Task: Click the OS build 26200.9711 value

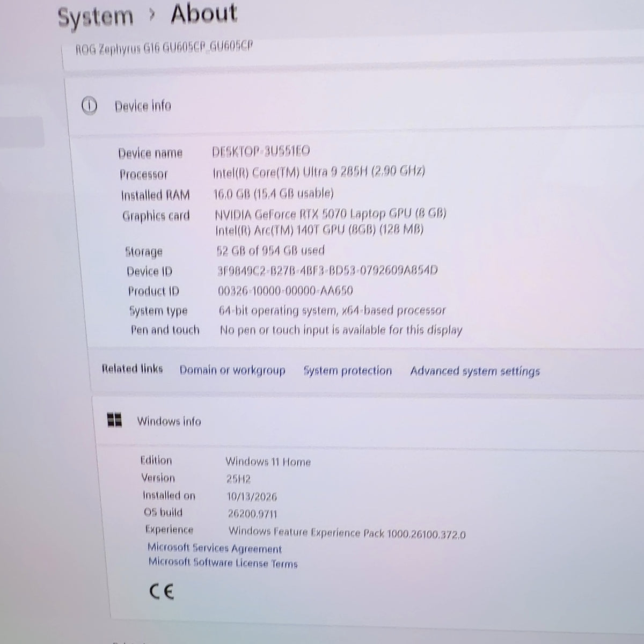Action: tap(252, 514)
